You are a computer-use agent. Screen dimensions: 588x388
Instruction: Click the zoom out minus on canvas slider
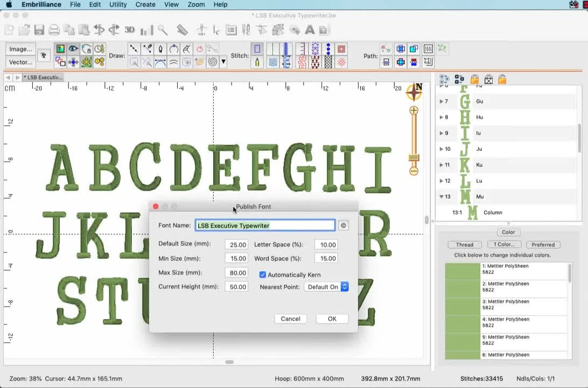pos(414,171)
